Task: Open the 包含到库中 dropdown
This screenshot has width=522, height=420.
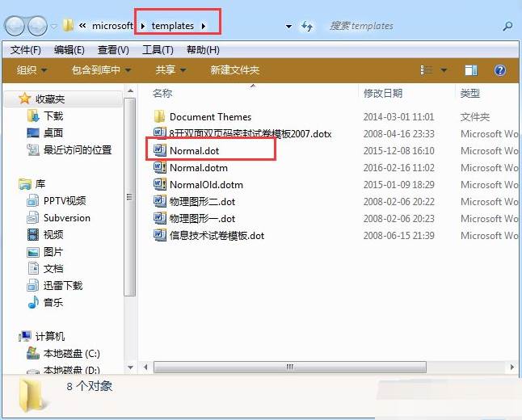Action: (101, 70)
